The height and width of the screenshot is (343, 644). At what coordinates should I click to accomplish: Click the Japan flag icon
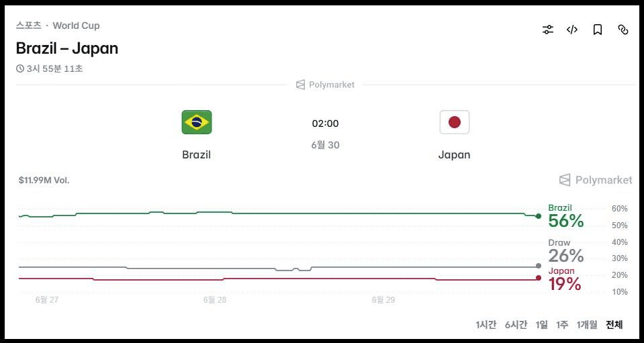click(454, 122)
